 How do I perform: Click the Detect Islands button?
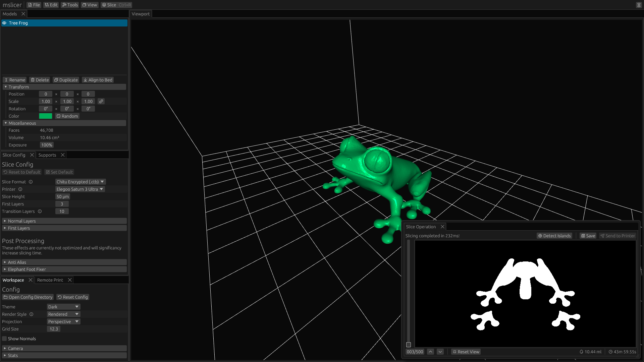coord(554,236)
